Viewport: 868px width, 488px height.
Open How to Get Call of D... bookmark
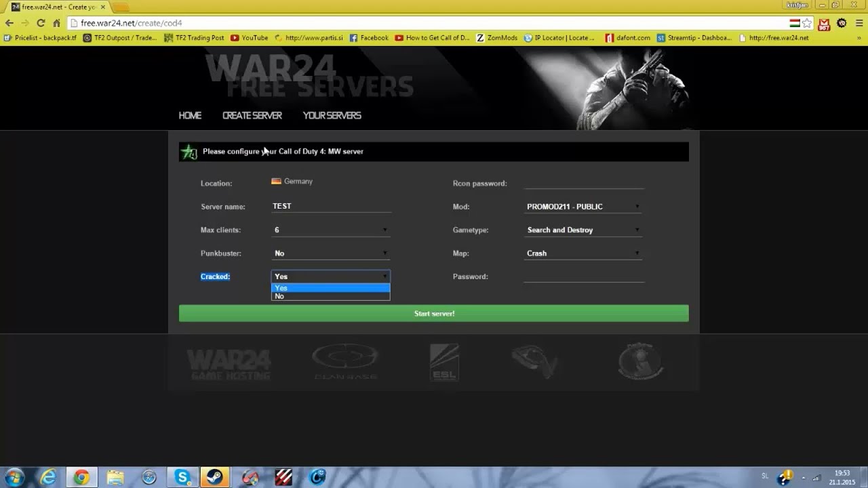(432, 38)
